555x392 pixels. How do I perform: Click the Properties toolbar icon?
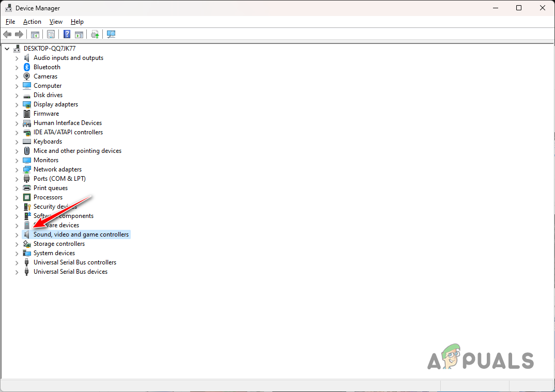pyautogui.click(x=51, y=34)
